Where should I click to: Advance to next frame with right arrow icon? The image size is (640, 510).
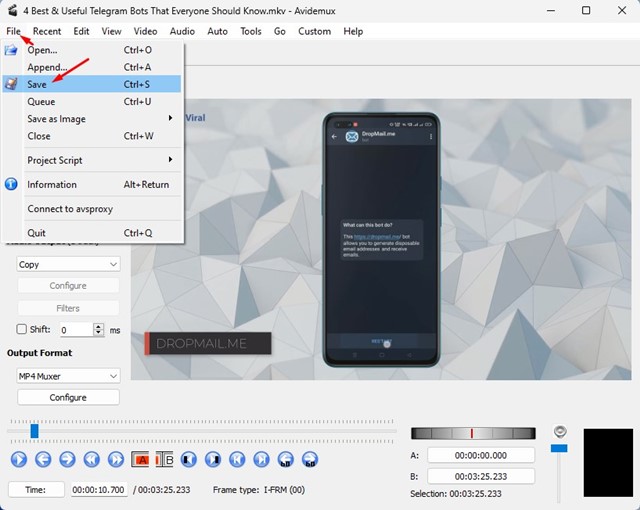tap(67, 460)
